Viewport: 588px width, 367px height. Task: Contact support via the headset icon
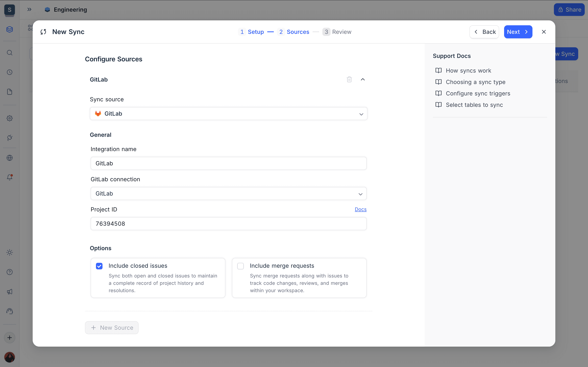(10, 311)
